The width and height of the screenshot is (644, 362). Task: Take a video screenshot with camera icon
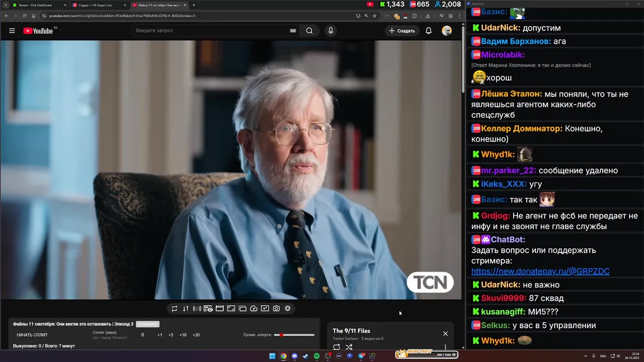(x=276, y=309)
